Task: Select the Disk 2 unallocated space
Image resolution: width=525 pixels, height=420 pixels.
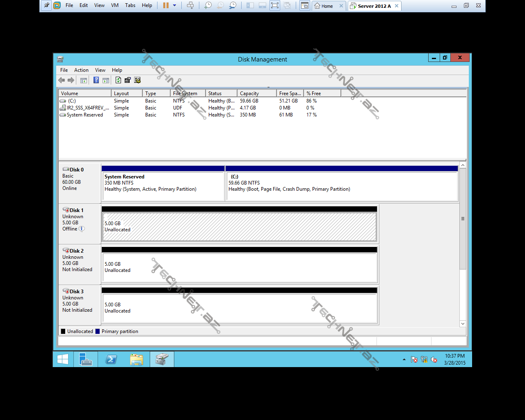Action: click(239, 267)
